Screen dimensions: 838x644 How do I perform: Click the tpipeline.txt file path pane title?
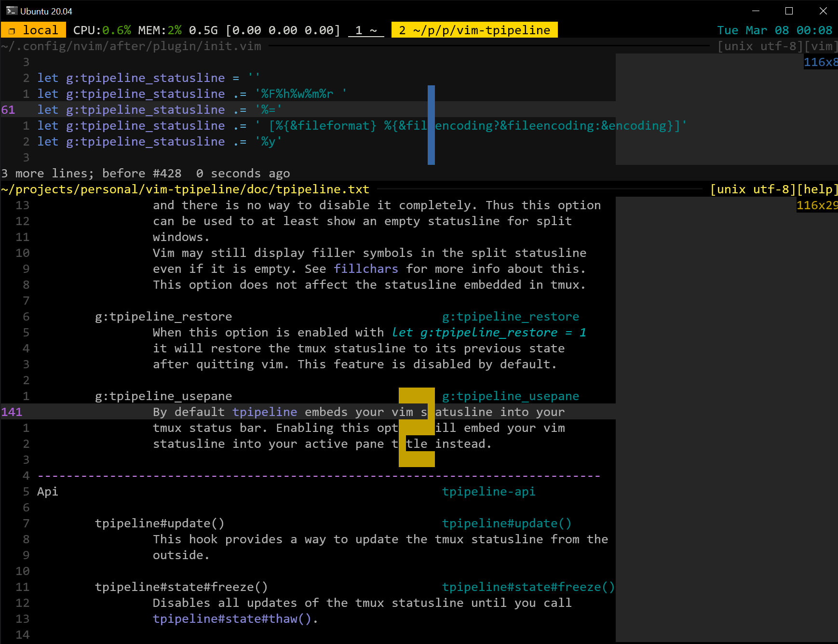coord(185,189)
